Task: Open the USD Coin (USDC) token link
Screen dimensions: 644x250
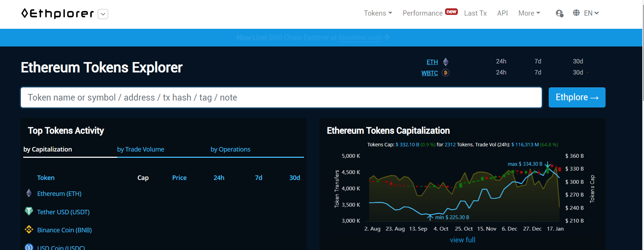Action: [61, 248]
